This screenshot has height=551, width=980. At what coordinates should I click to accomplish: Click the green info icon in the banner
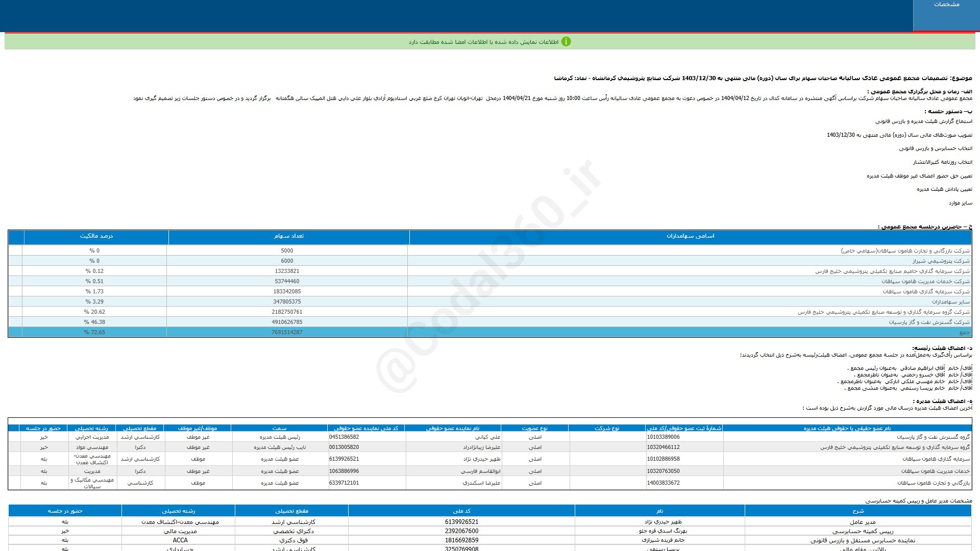[x=566, y=42]
